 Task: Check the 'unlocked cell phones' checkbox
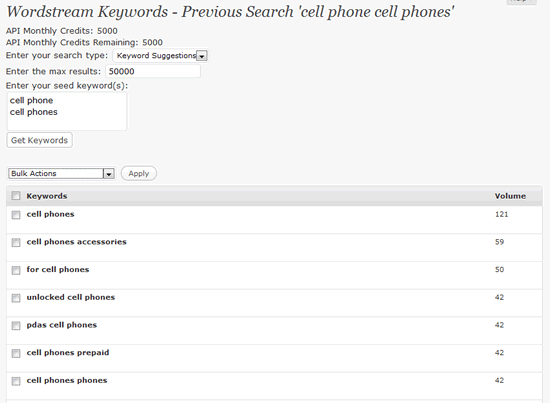(16, 298)
